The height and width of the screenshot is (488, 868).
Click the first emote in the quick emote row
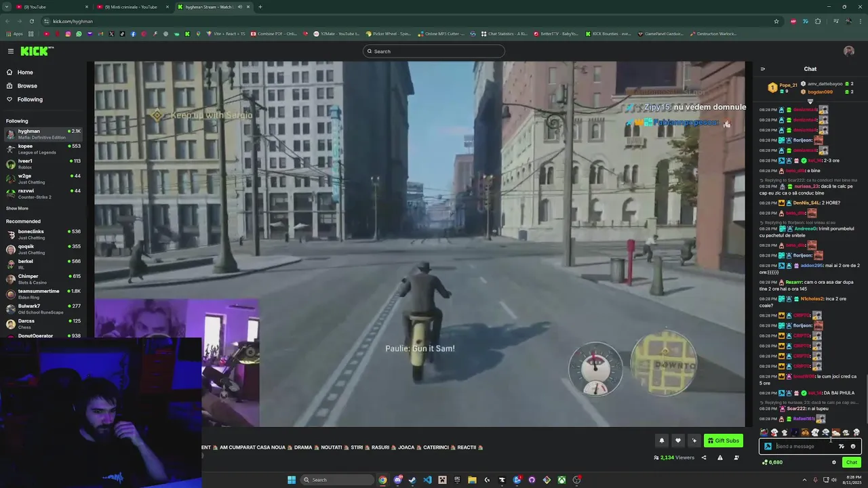click(764, 432)
